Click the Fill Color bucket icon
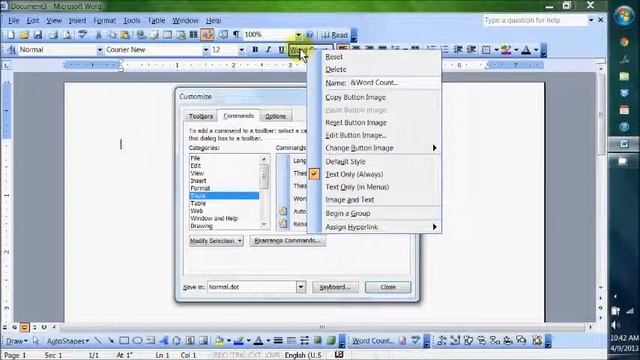 coord(219,340)
